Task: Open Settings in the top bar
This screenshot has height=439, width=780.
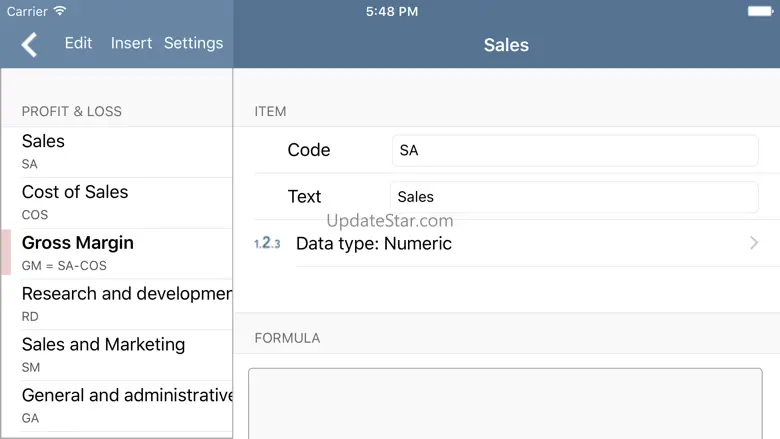Action: (x=193, y=43)
